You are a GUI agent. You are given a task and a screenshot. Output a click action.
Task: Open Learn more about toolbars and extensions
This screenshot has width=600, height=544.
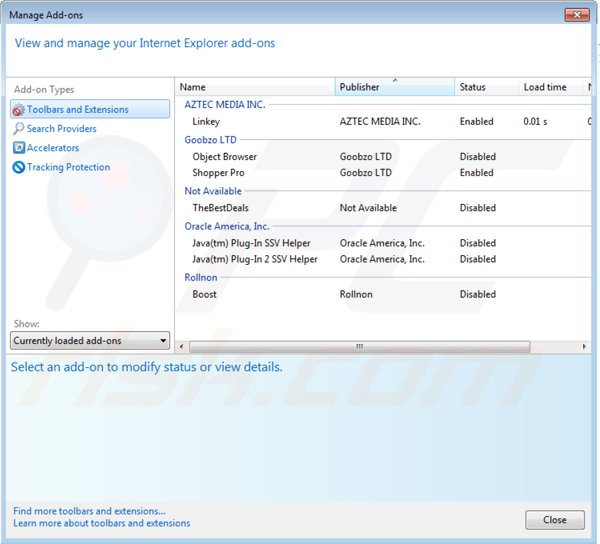(101, 523)
